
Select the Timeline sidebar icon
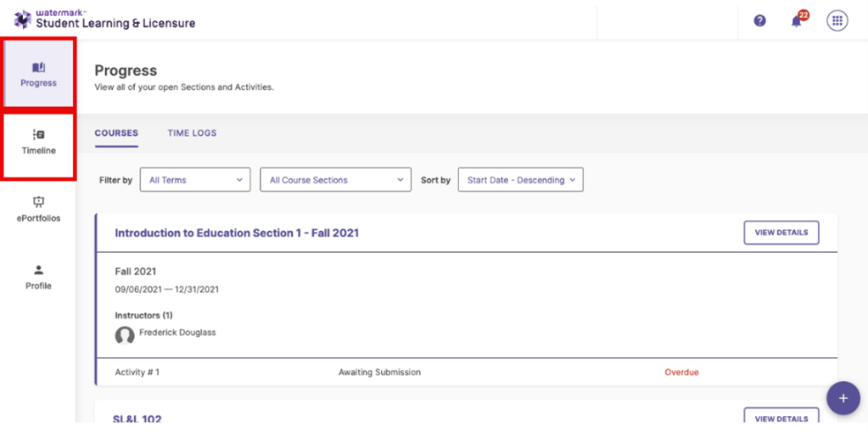38,134
